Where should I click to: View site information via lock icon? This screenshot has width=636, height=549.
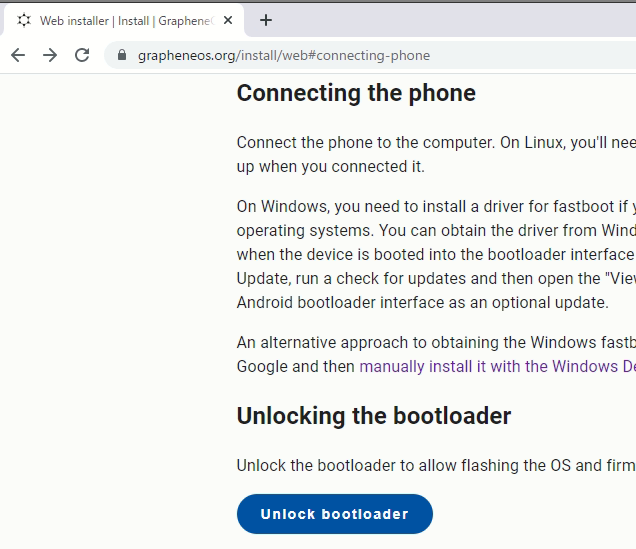(122, 55)
